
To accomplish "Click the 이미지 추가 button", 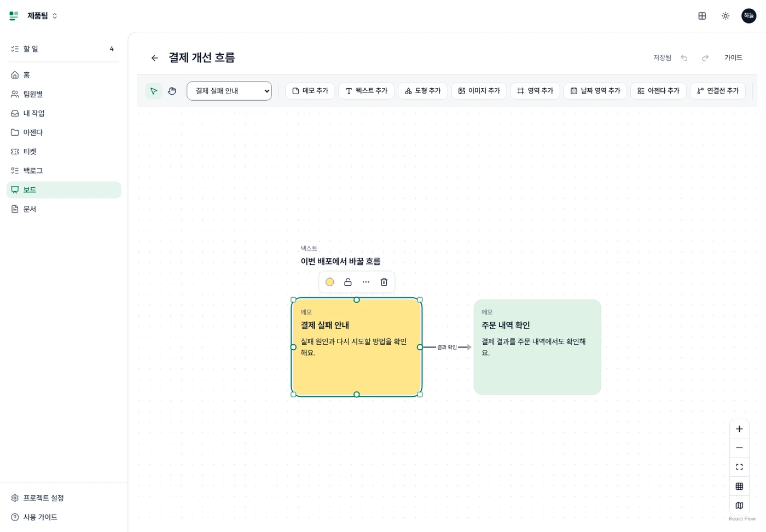I will [479, 91].
